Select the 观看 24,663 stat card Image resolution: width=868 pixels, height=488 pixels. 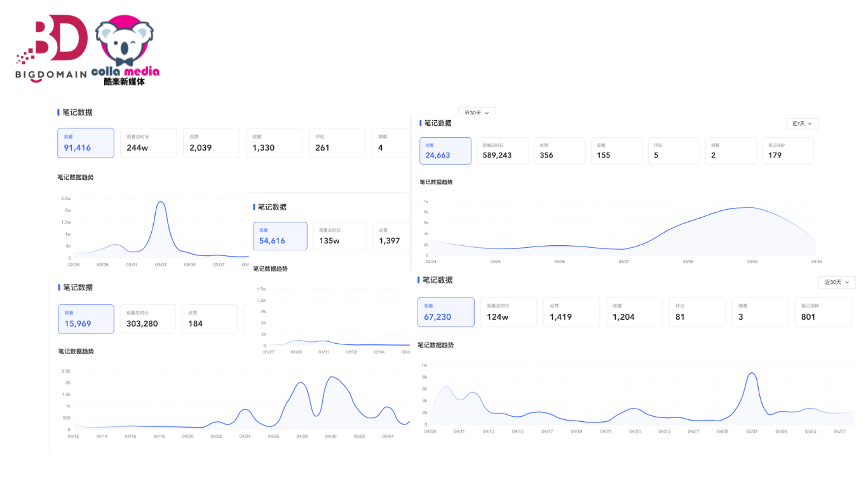[445, 151]
